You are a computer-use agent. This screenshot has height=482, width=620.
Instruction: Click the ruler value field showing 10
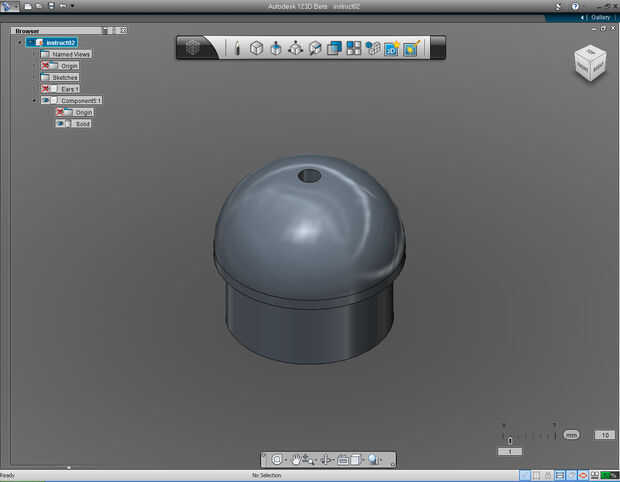[x=605, y=435]
